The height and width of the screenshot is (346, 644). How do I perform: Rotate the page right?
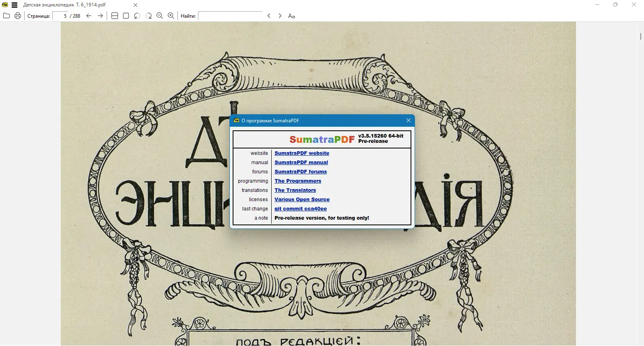click(149, 16)
